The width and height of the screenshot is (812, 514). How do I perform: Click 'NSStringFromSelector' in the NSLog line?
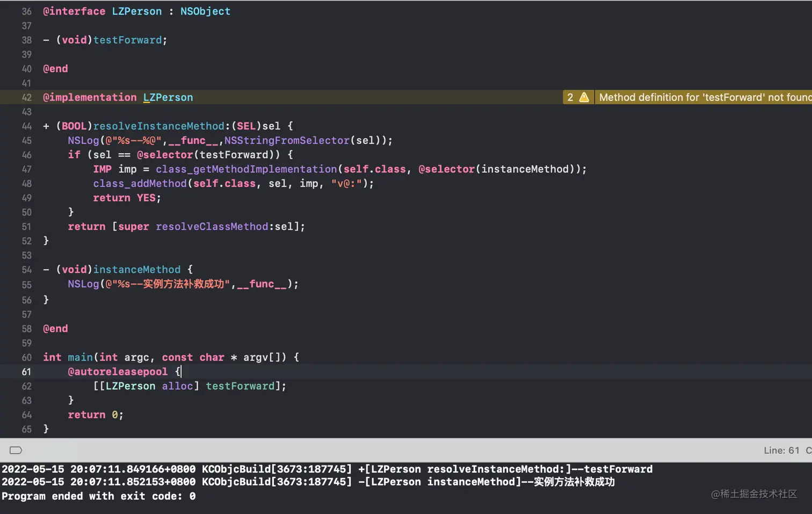click(287, 140)
